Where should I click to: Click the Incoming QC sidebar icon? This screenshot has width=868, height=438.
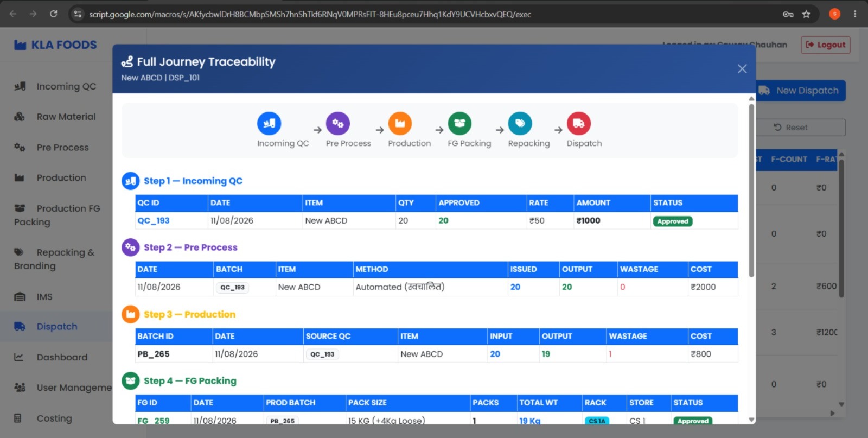(x=20, y=86)
